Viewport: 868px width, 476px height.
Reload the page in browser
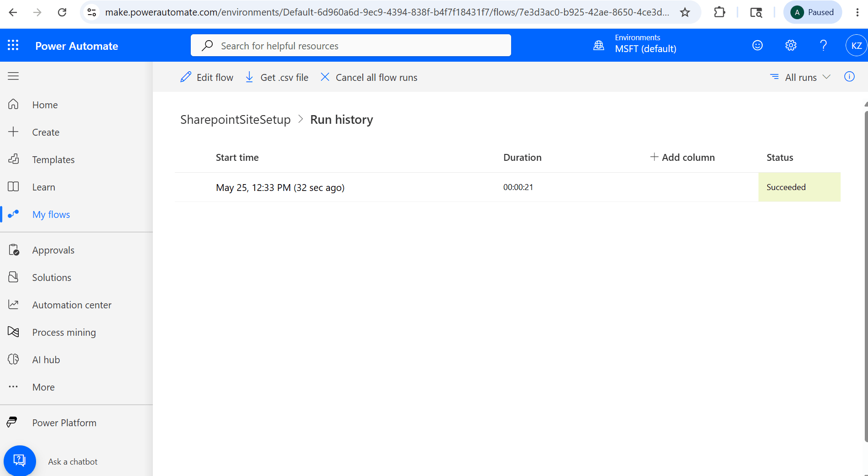pos(62,12)
